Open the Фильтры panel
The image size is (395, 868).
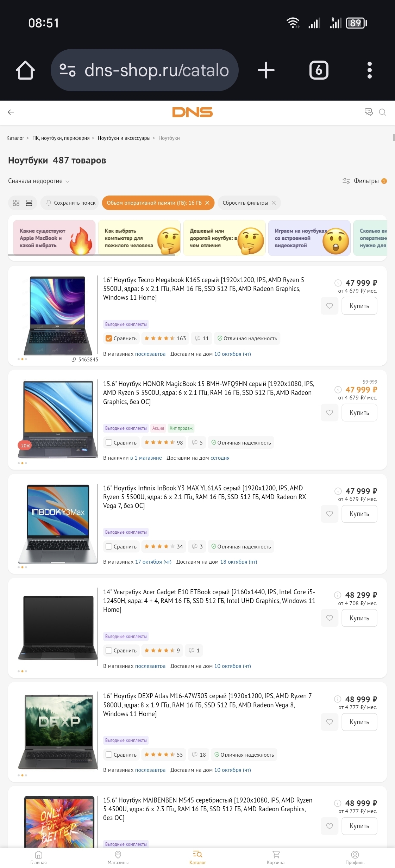point(365,181)
